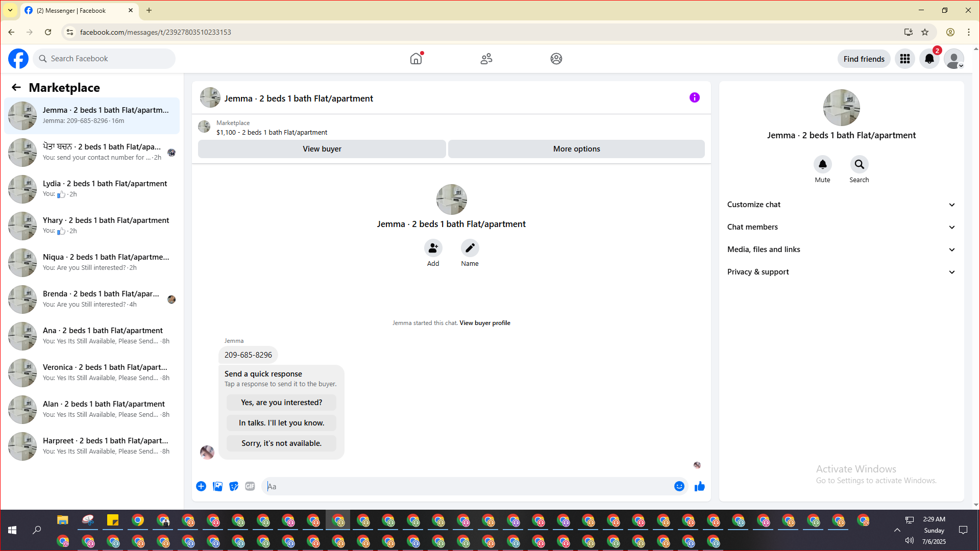Mute this conversation with bell icon
980x551 pixels.
click(x=822, y=164)
